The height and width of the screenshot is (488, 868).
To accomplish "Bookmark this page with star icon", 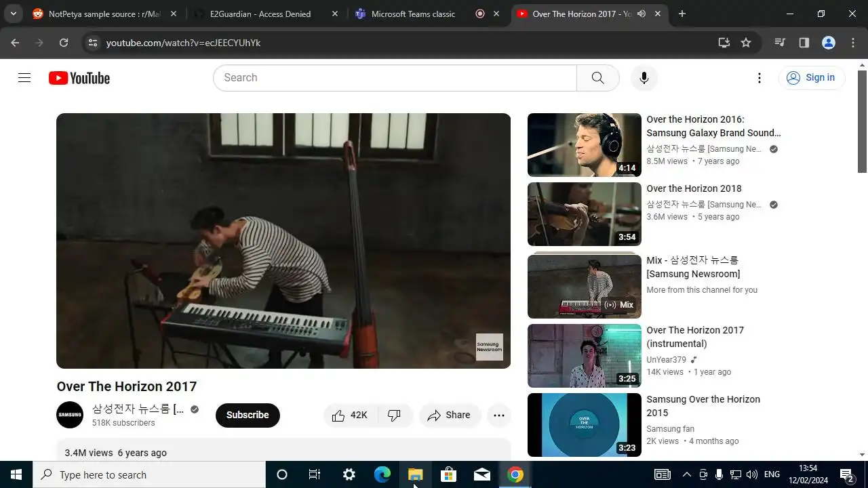I will [746, 43].
